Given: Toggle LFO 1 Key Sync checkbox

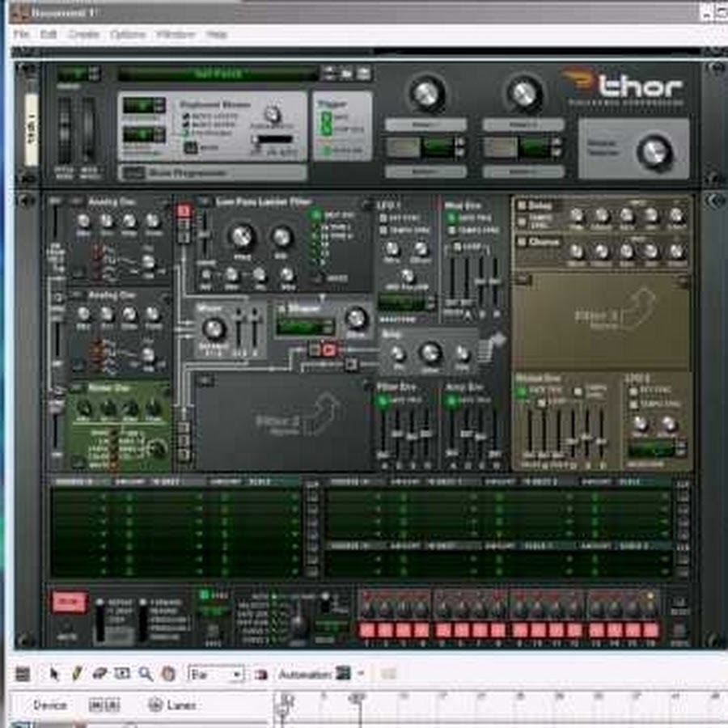Looking at the screenshot, I should 383,218.
